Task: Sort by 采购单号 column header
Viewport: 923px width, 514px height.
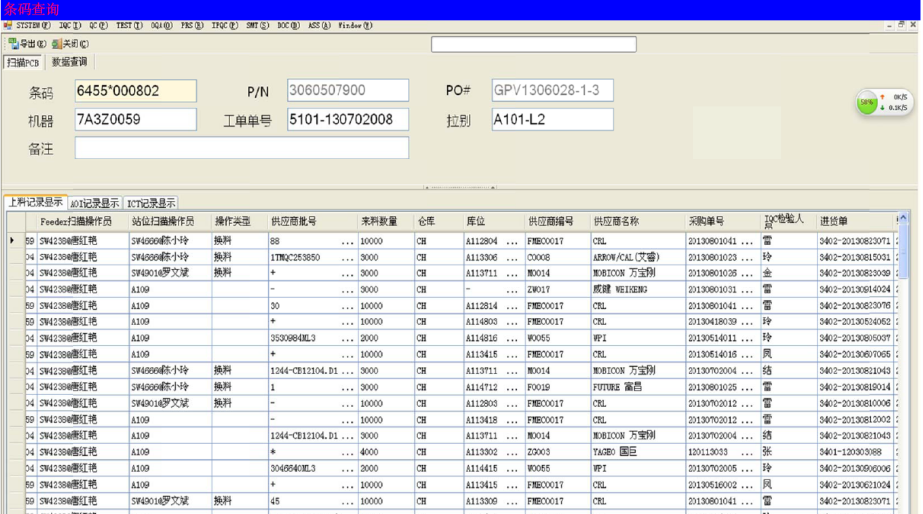Action: point(723,221)
